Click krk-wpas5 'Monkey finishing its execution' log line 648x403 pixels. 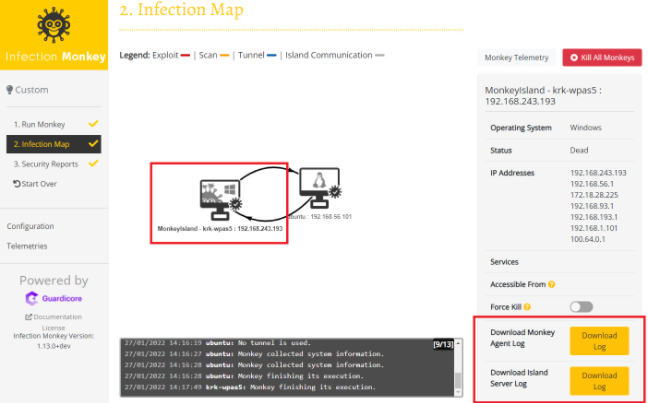[x=250, y=387]
